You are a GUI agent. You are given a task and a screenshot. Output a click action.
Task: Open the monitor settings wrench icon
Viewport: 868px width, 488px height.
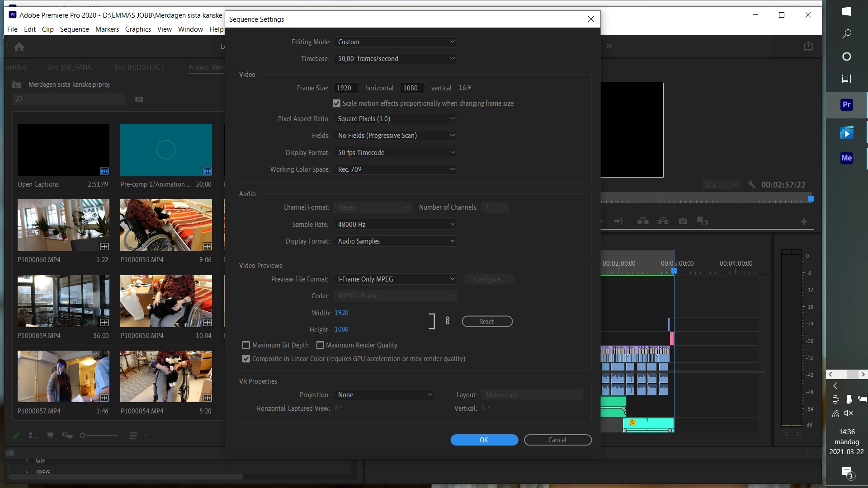tap(751, 184)
